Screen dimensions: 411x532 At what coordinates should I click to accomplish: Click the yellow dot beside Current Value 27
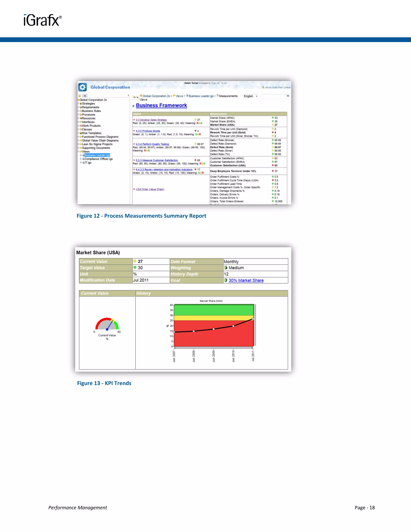(x=135, y=261)
